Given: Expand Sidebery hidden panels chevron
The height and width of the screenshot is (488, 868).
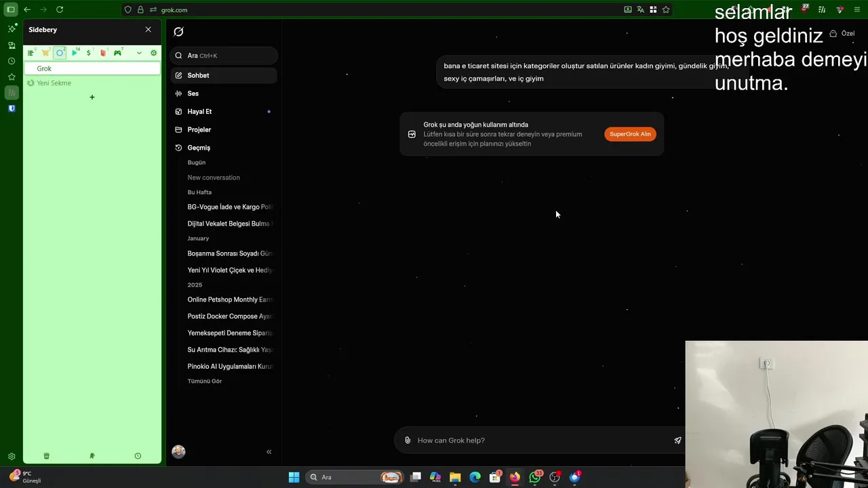Looking at the screenshot, I should pyautogui.click(x=139, y=53).
